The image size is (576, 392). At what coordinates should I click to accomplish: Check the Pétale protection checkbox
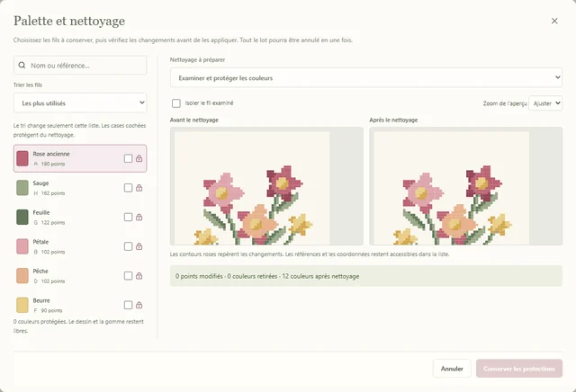(128, 246)
